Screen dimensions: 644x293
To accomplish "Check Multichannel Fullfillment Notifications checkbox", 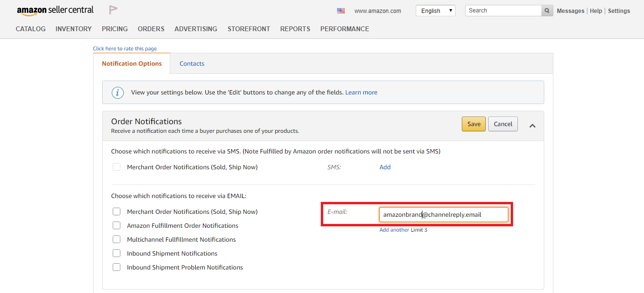I will pos(117,239).
